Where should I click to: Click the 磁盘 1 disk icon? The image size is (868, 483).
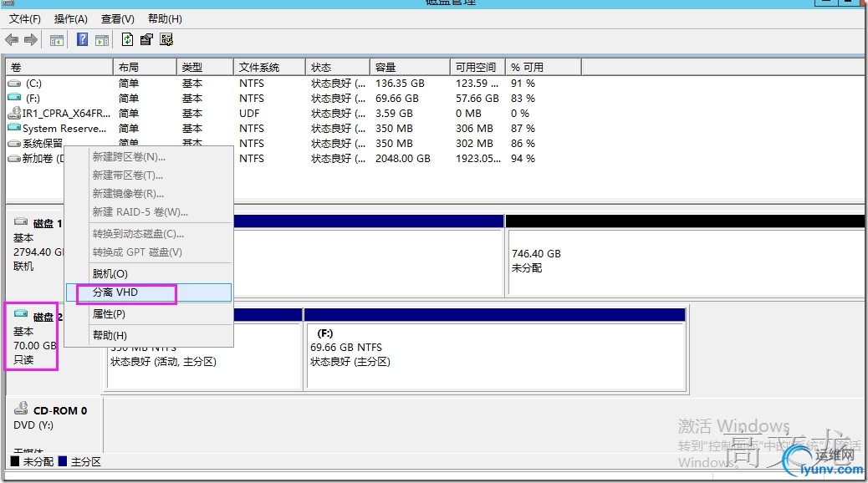click(21, 221)
